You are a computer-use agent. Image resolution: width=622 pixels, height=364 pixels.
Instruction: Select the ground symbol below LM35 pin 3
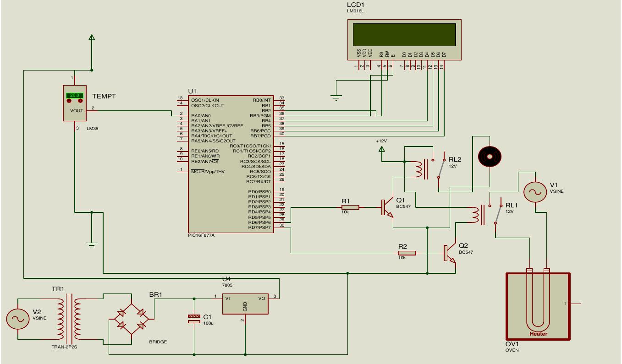click(x=92, y=245)
